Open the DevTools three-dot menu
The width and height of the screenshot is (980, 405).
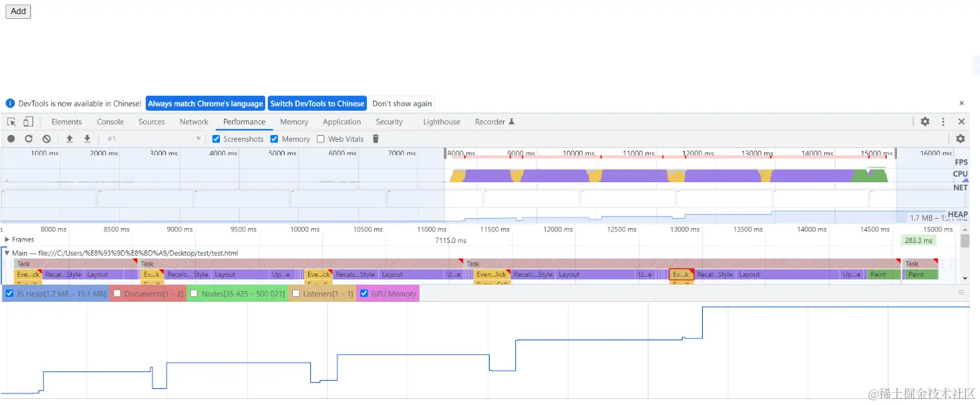tap(944, 122)
